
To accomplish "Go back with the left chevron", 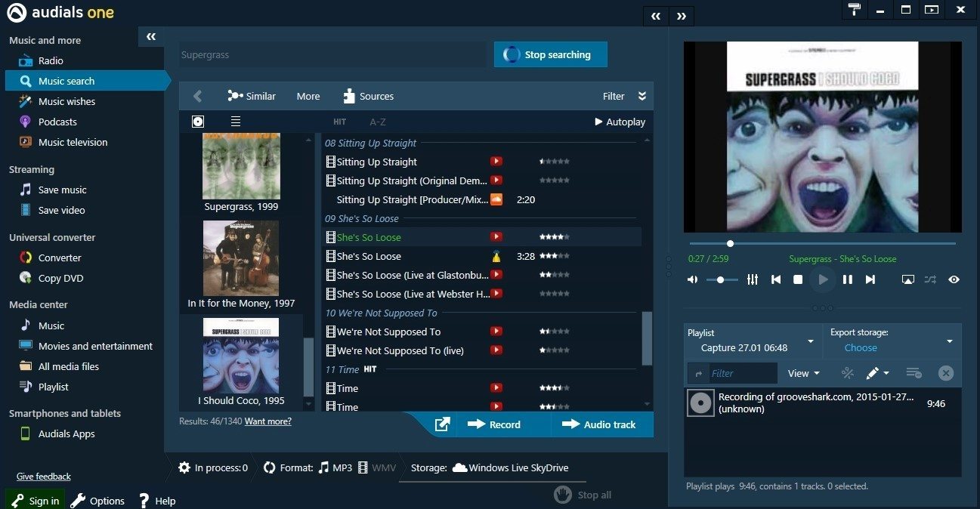I will click(x=198, y=96).
